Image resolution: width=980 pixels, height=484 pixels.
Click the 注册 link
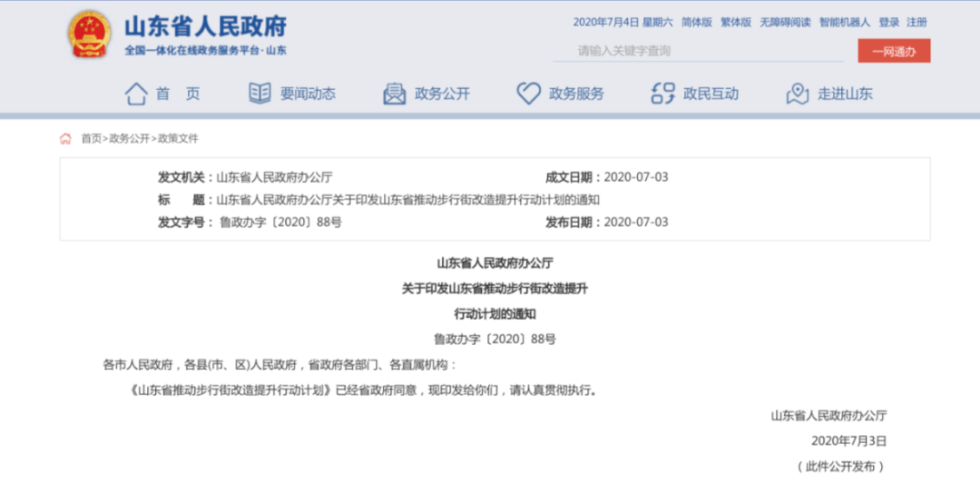916,23
